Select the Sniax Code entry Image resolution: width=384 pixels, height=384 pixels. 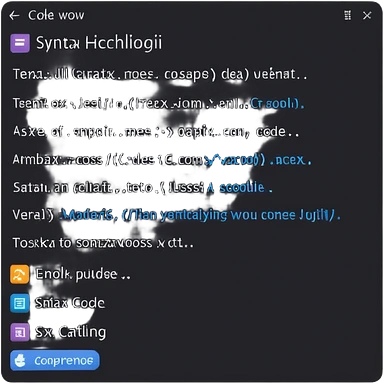[x=70, y=303]
